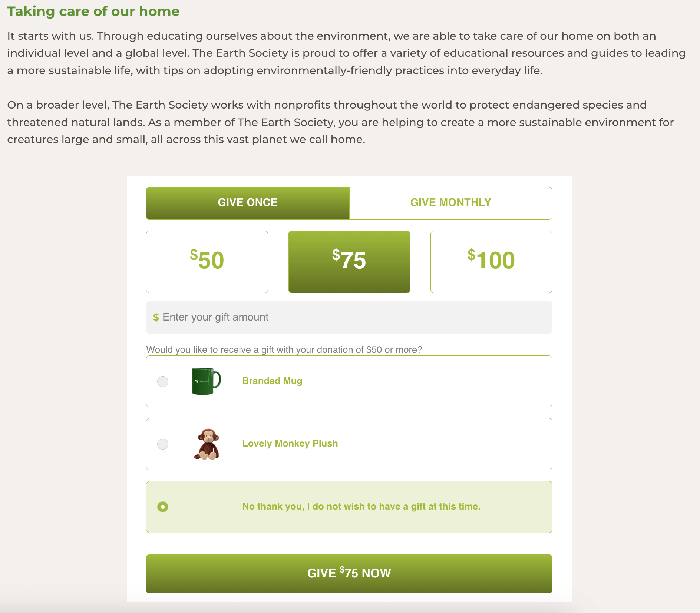The width and height of the screenshot is (700, 613).
Task: Click the green mug product image
Action: point(206,381)
